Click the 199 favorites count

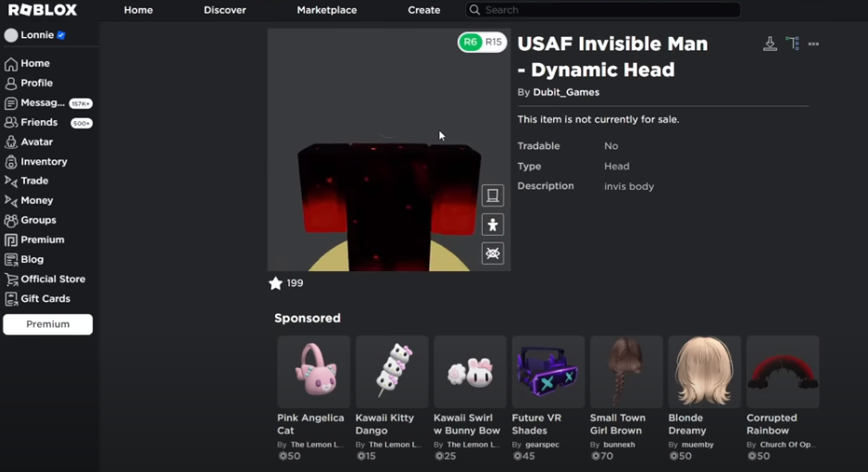click(295, 283)
